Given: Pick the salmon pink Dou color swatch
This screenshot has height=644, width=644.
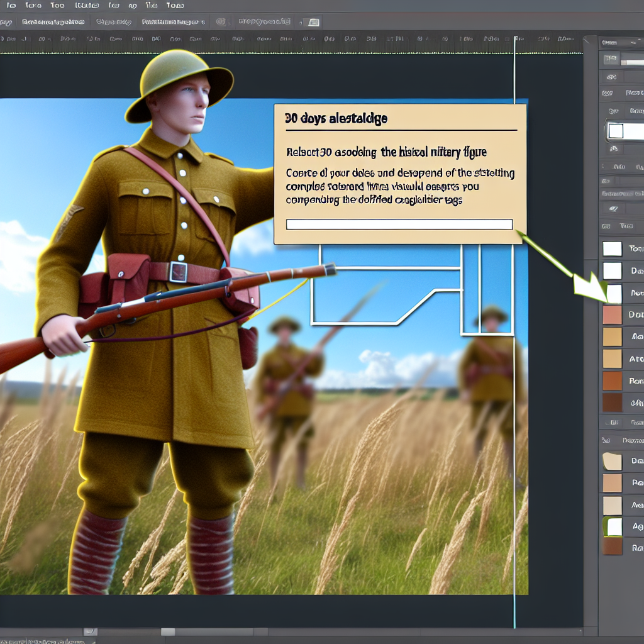Looking at the screenshot, I should click(613, 314).
